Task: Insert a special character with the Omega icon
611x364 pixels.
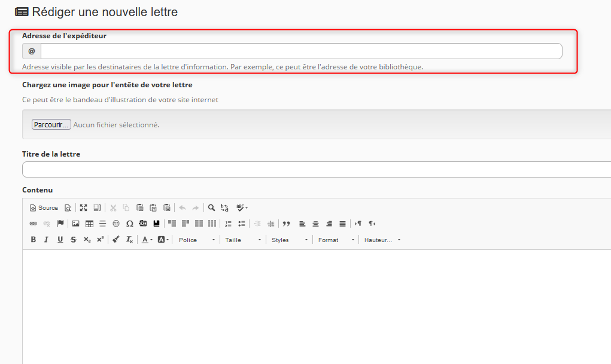Action: 129,224
